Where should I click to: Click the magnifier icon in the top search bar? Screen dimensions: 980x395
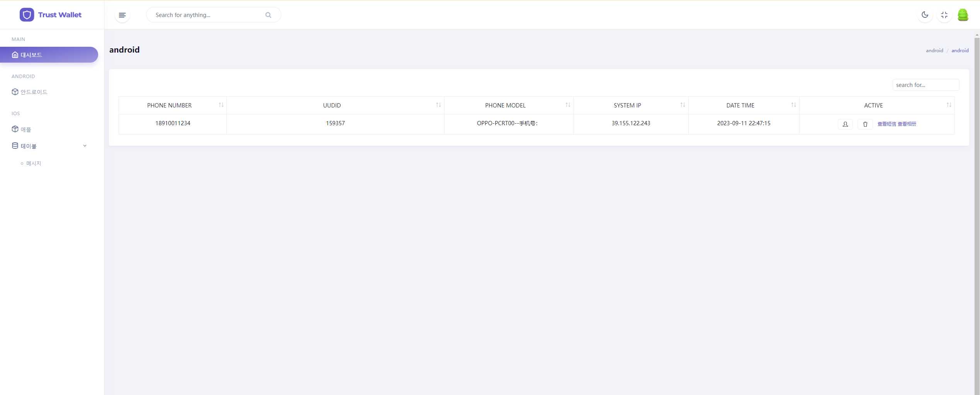coord(268,15)
